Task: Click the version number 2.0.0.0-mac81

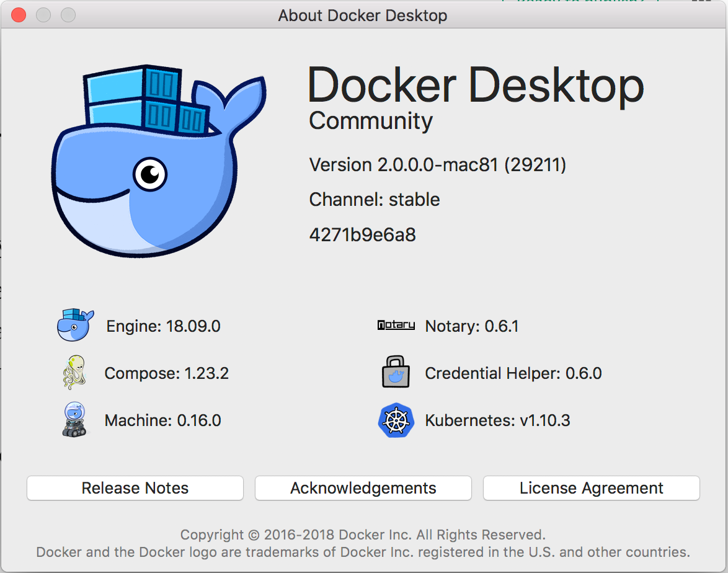Action: [x=437, y=165]
